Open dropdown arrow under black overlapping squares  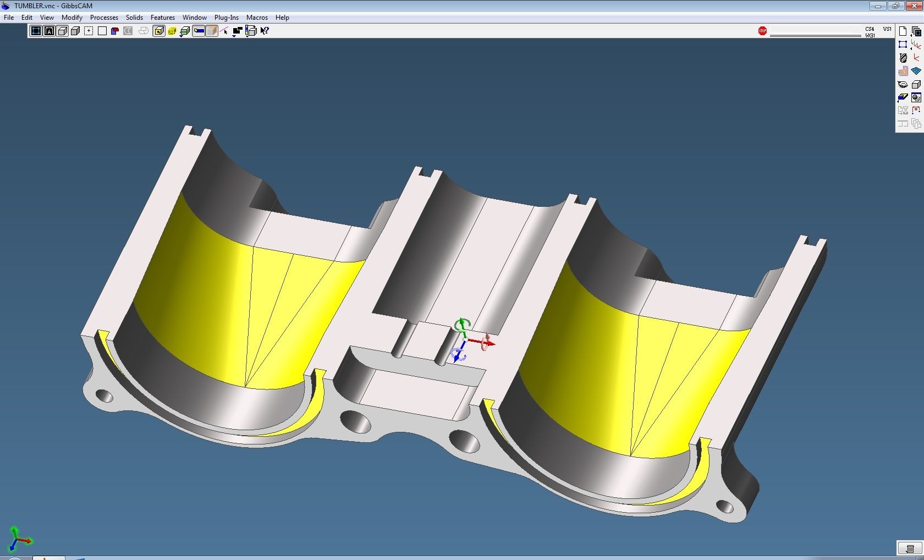point(234,36)
